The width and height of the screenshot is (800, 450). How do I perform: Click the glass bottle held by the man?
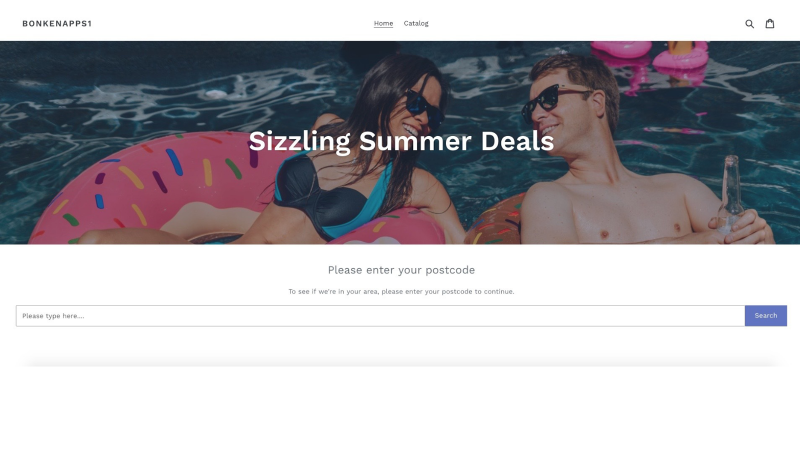731,194
